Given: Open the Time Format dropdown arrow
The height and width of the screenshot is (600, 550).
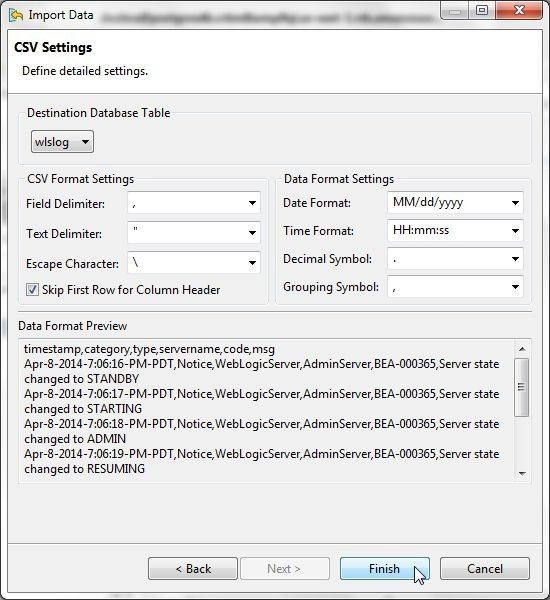Looking at the screenshot, I should pos(515,231).
